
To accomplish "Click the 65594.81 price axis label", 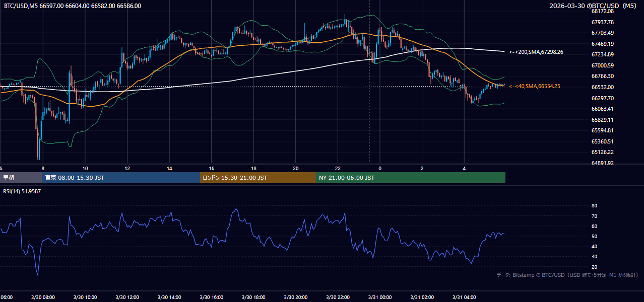I will [602, 130].
